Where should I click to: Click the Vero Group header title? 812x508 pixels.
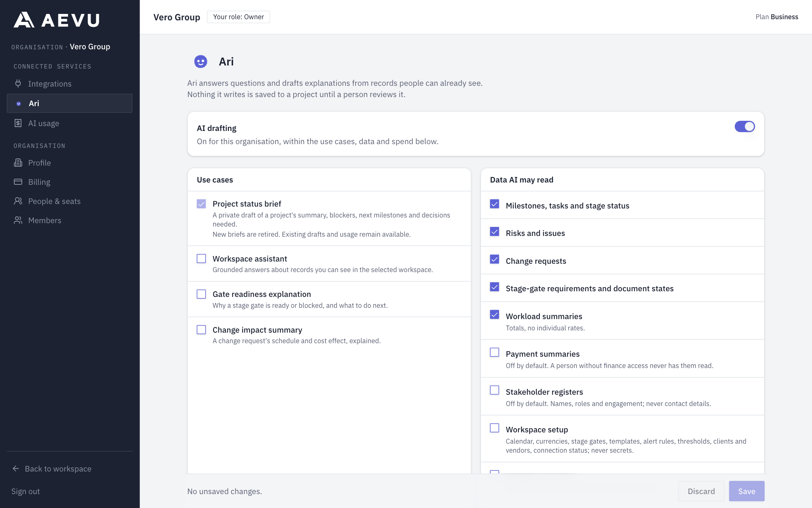(177, 17)
